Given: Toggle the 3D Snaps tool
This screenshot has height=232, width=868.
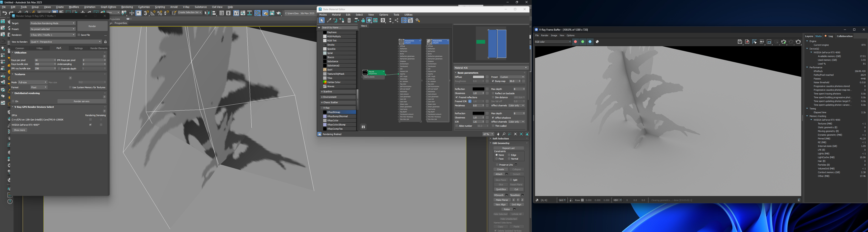Looking at the screenshot, I should click(x=146, y=13).
